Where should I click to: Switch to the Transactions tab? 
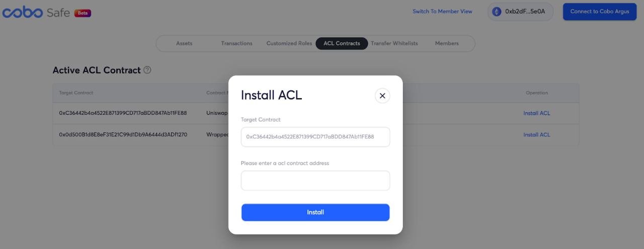click(236, 43)
